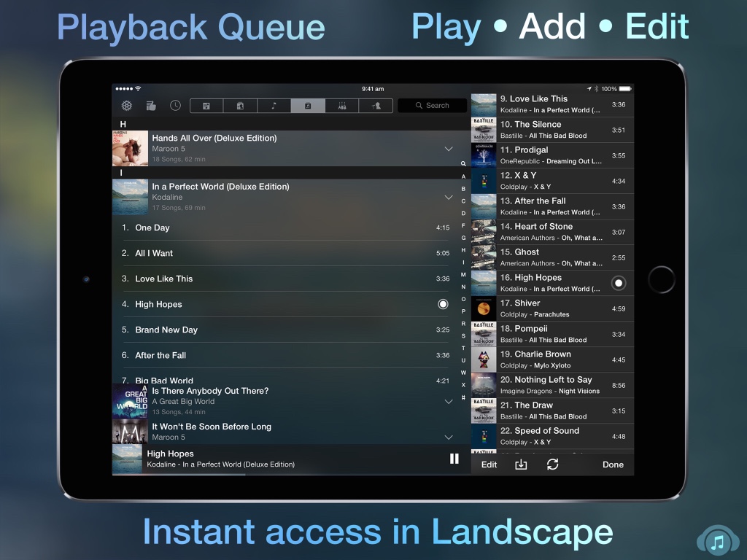Select queue item 9 Love Like This
Image resolution: width=747 pixels, height=560 pixels.
pyautogui.click(x=553, y=104)
